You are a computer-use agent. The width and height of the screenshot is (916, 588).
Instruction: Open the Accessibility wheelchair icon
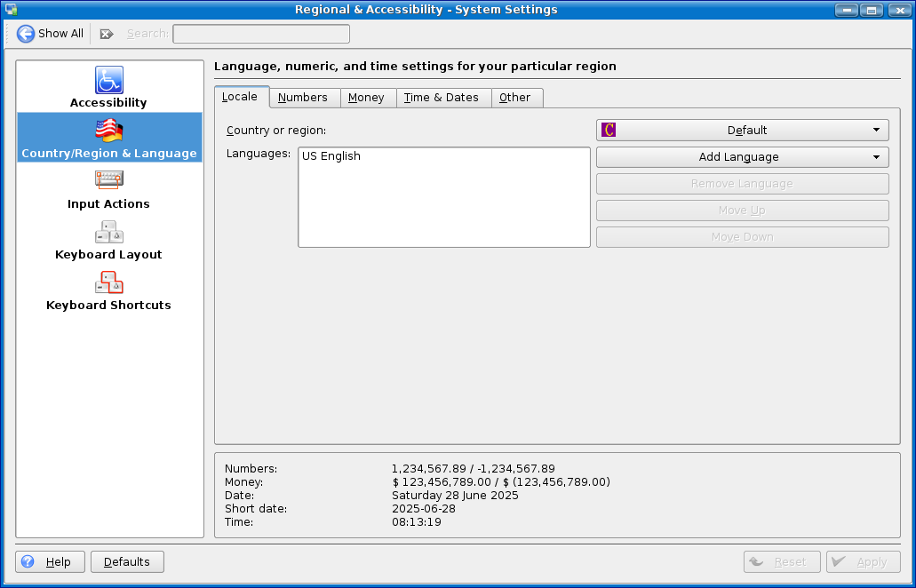[x=109, y=80]
